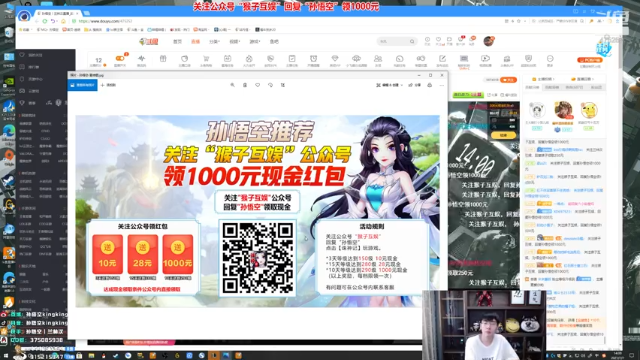This screenshot has height=360, width=640.
Task: Click the rotate icon in photo viewer toolbar
Action: [x=270, y=85]
